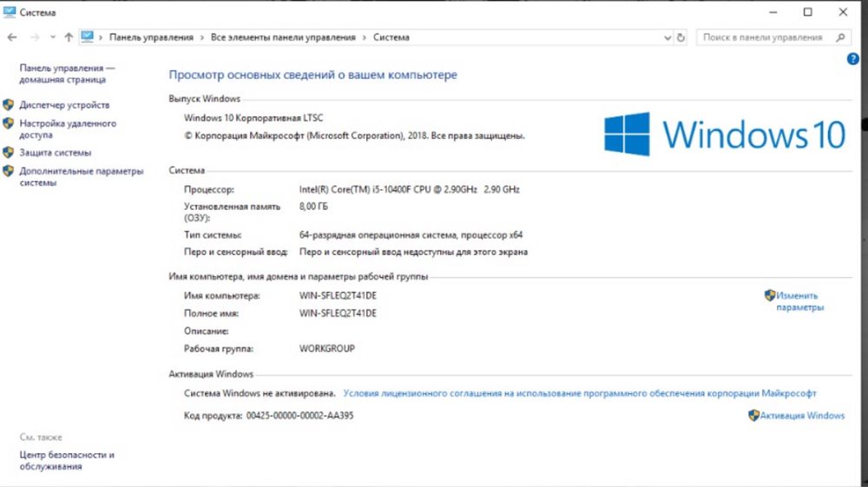Close the Система window
The height and width of the screenshot is (487, 868).
[x=843, y=11]
